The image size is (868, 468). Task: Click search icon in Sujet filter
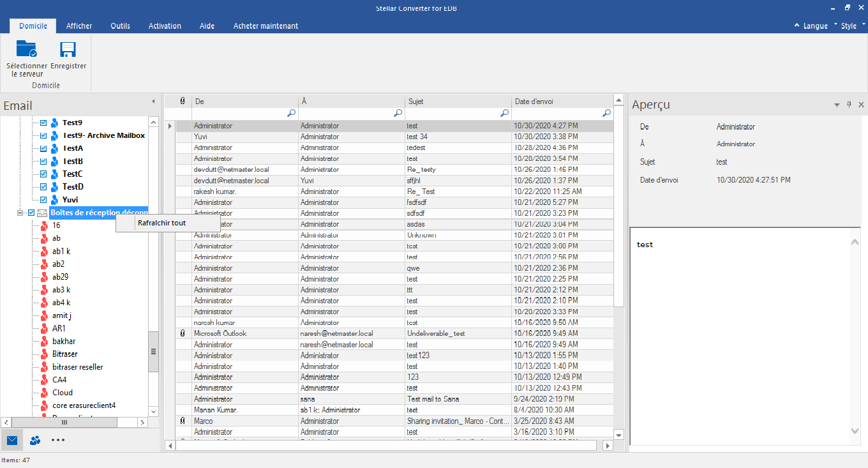coord(505,113)
